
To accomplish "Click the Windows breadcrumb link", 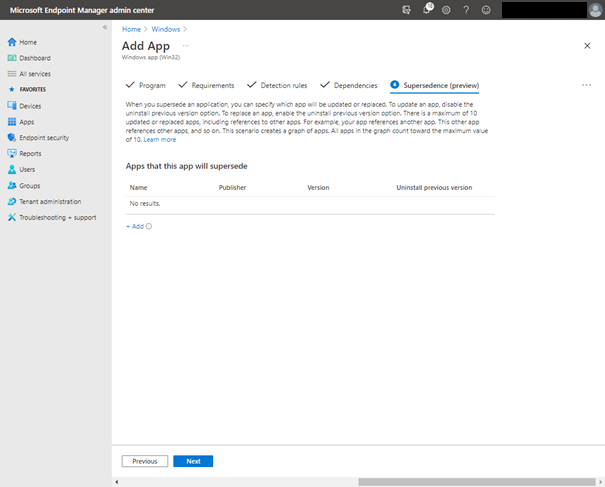I will pyautogui.click(x=166, y=29).
